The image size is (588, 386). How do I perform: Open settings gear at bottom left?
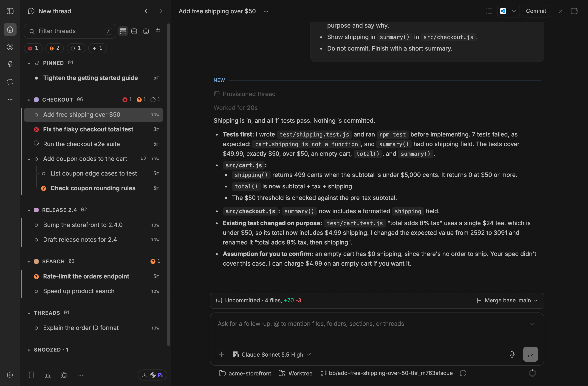10,375
